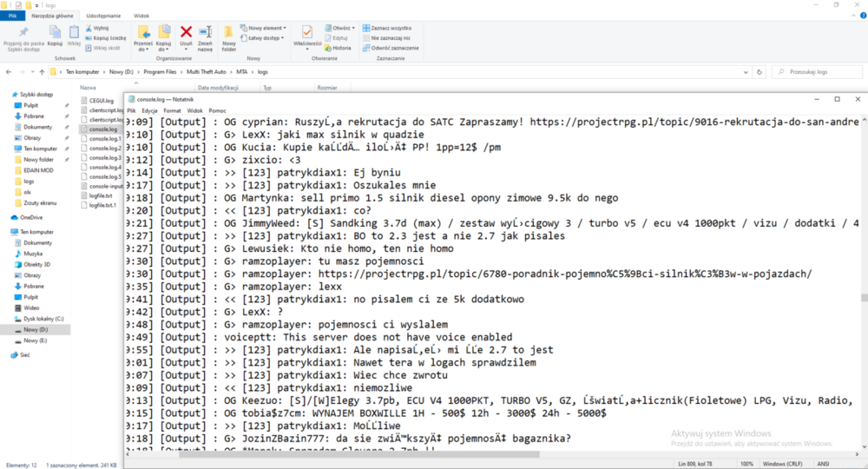
Task: Open the Otwórz dropdown in ribbon
Action: [340, 28]
